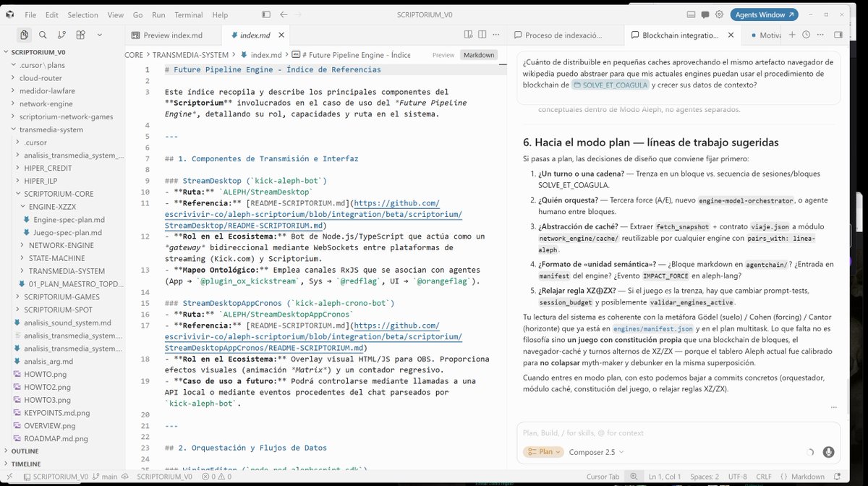Expand the SCRIPTORIUM-GAMES folder
868x486 pixels.
point(62,297)
